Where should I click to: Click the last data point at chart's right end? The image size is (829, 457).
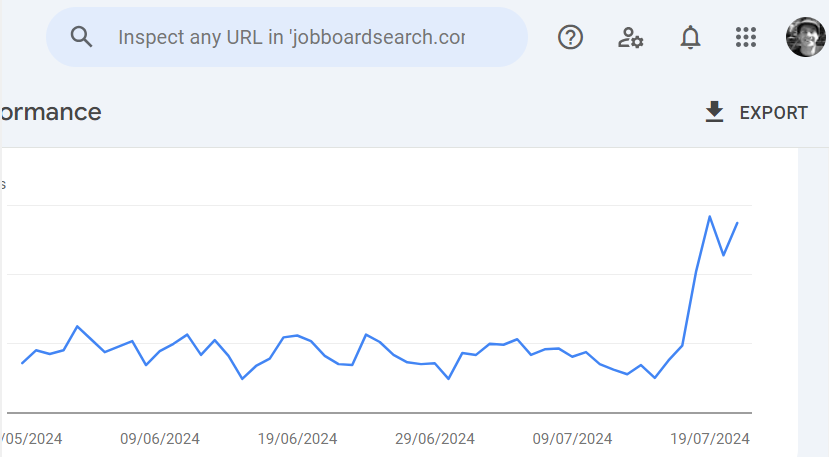point(737,223)
